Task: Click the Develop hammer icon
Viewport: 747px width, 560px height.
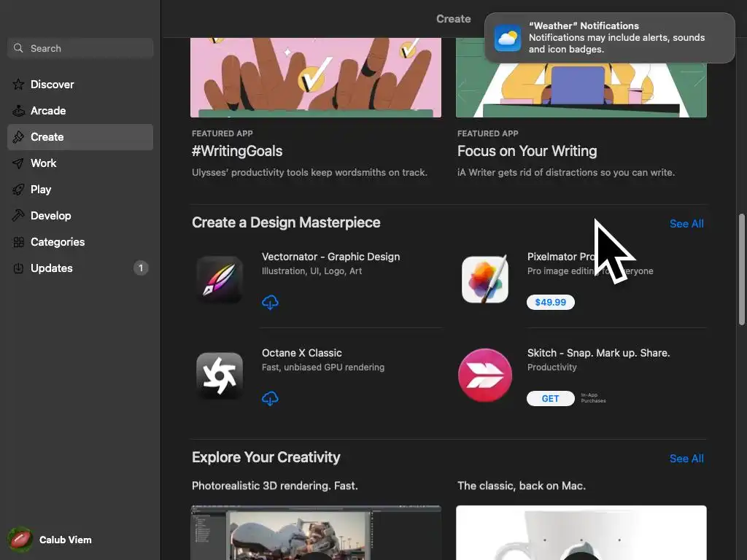Action: click(18, 216)
